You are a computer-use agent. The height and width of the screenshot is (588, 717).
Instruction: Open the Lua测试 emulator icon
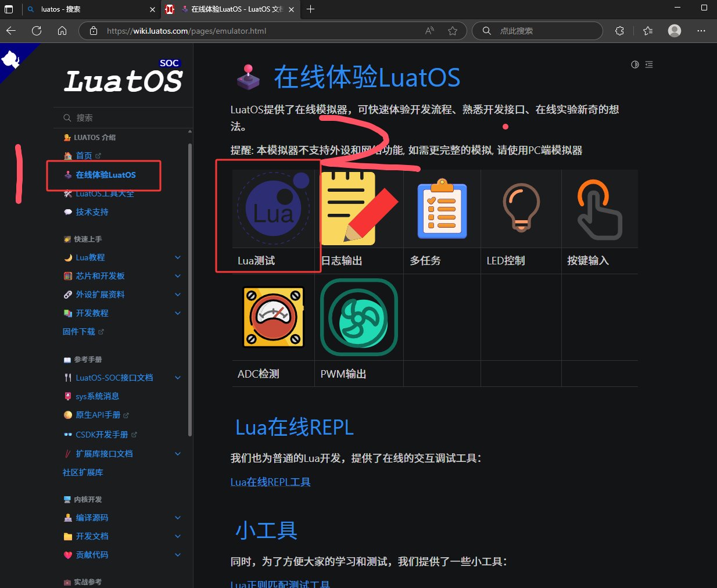pyautogui.click(x=274, y=208)
